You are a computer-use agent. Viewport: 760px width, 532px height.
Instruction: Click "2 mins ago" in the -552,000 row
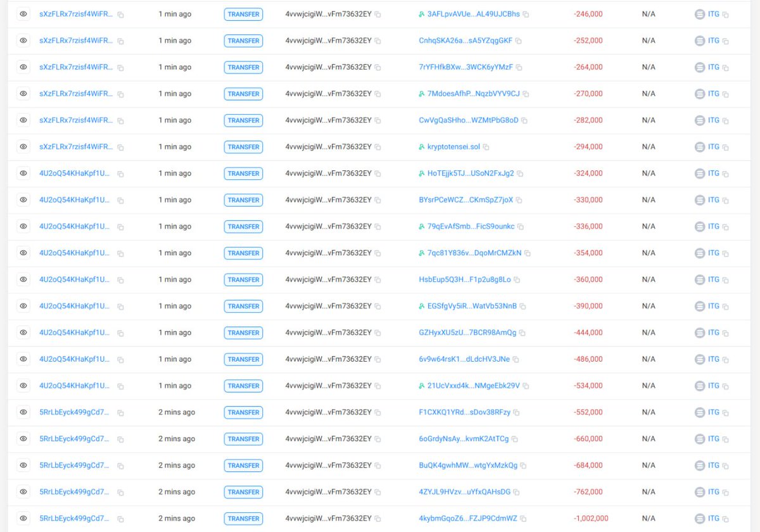(177, 412)
